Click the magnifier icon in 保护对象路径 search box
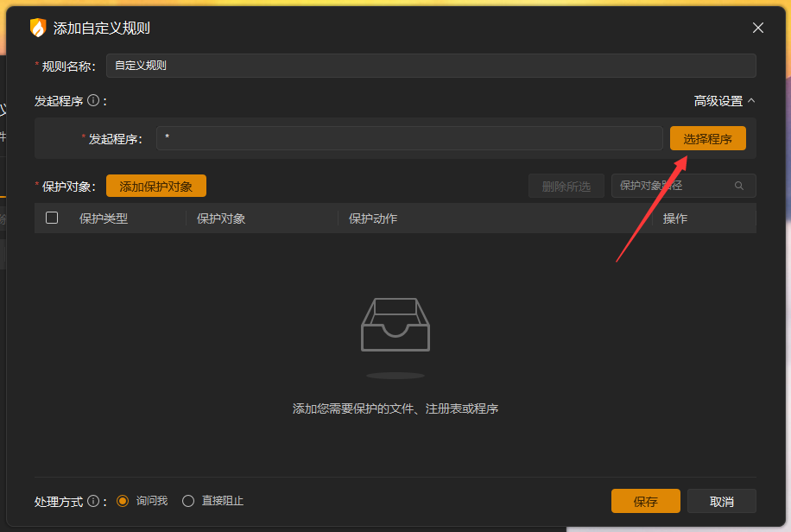The height and width of the screenshot is (532, 791). pos(738,185)
